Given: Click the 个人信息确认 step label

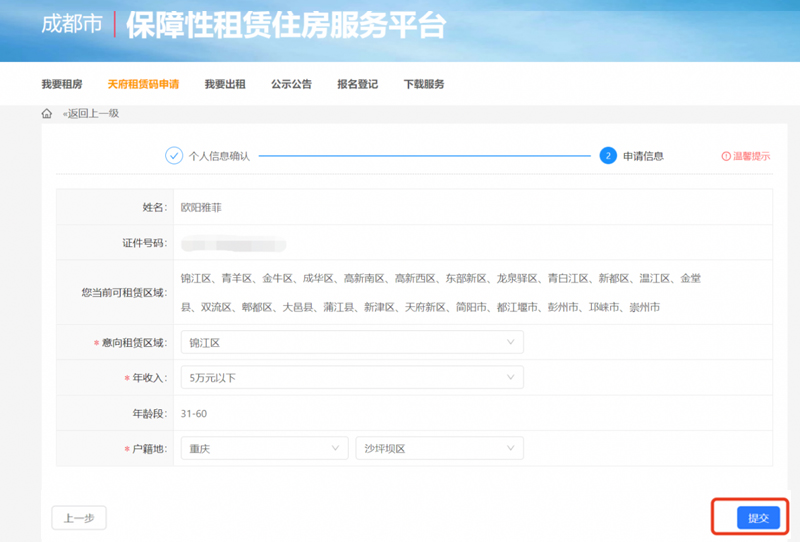Looking at the screenshot, I should pyautogui.click(x=219, y=156).
